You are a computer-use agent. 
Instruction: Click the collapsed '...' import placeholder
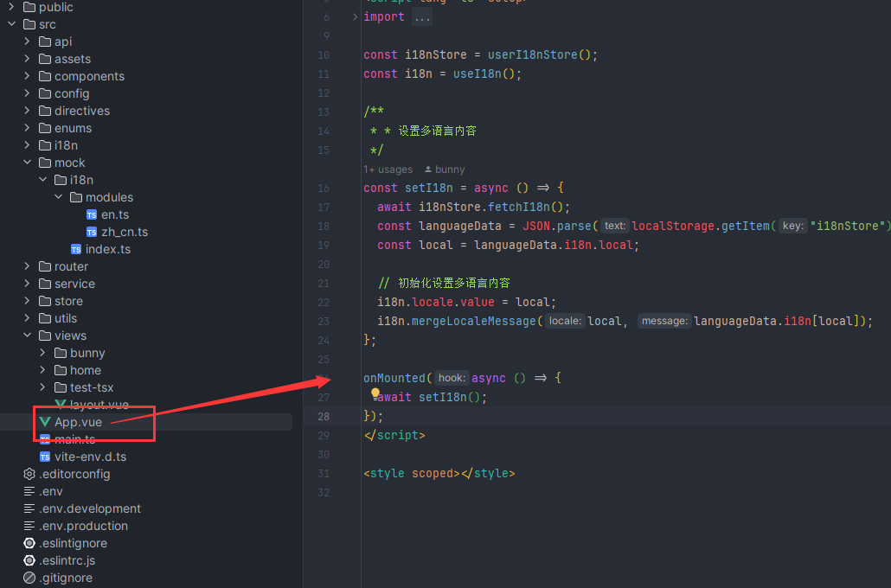click(x=422, y=17)
